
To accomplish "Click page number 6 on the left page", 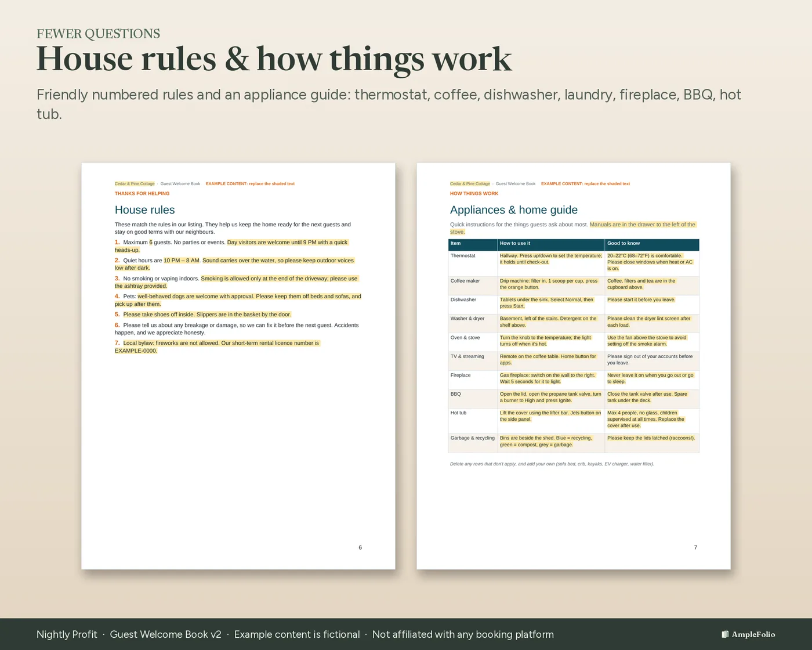I will 360,548.
